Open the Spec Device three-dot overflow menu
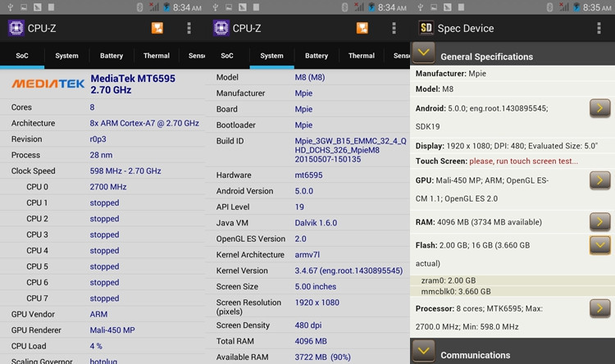615x364 pixels. pos(599,28)
